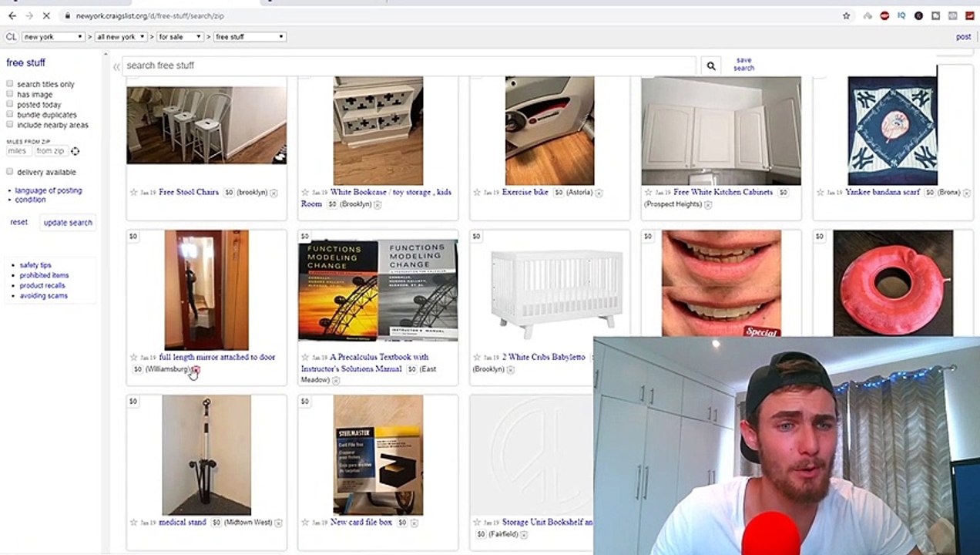Open the white kitchen cabinets thumbnail image
This screenshot has width=980, height=555.
[x=721, y=131]
